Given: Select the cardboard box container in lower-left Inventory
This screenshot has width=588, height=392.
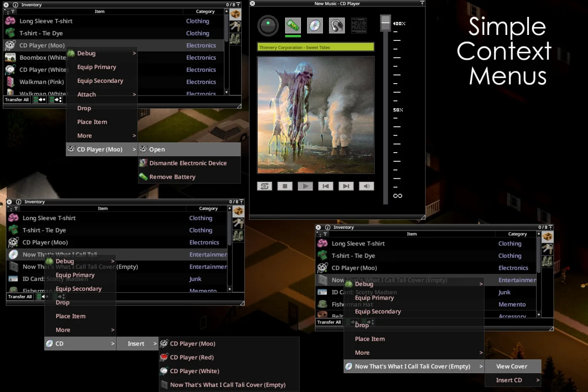Looking at the screenshot, I should (238, 211).
